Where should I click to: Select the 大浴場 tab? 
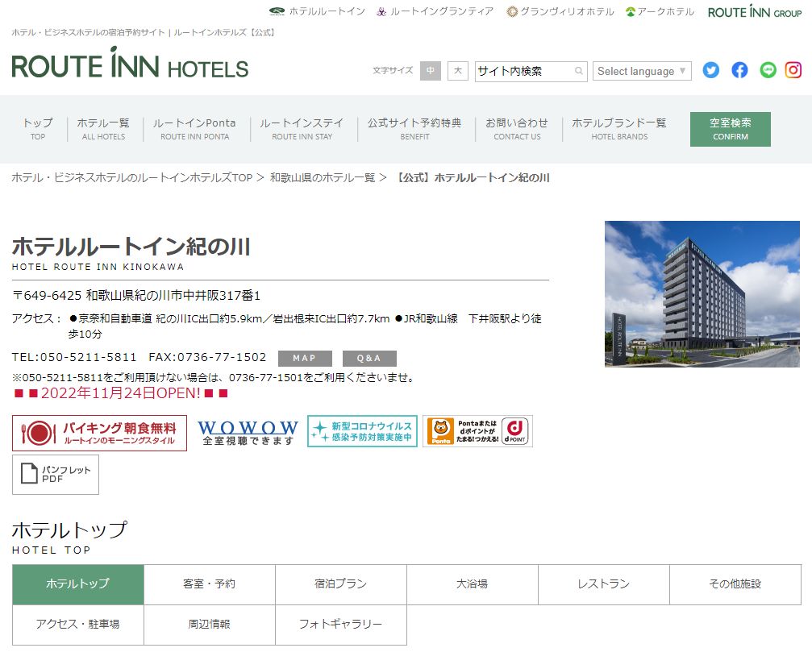[x=473, y=584]
